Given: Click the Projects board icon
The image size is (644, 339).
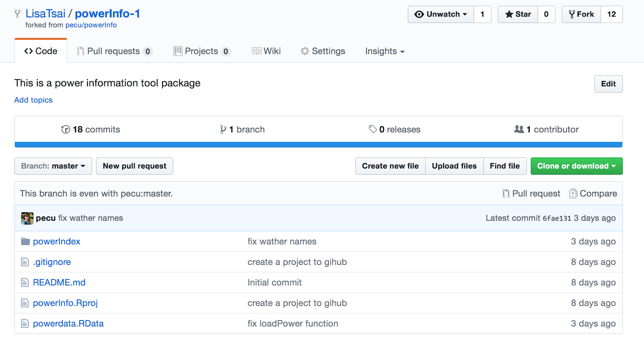Looking at the screenshot, I should 178,51.
